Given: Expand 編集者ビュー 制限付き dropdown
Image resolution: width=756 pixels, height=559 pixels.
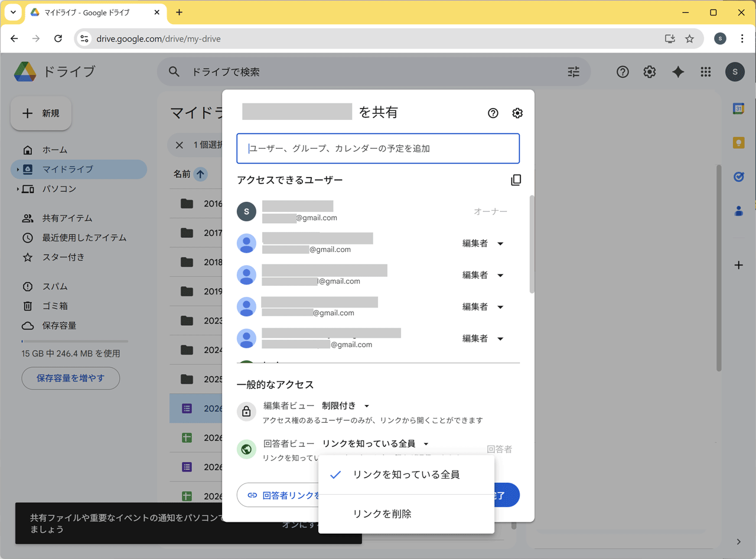Looking at the screenshot, I should 346,406.
